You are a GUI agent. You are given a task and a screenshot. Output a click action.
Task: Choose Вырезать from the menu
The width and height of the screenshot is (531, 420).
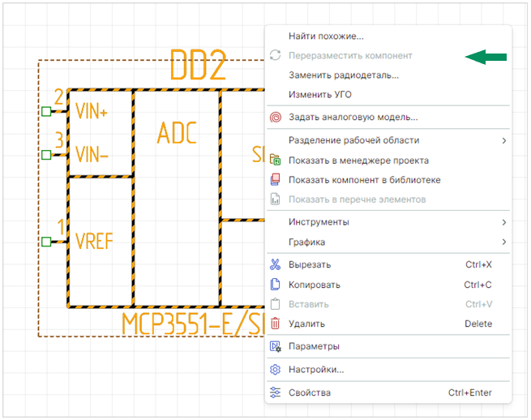[388, 264]
